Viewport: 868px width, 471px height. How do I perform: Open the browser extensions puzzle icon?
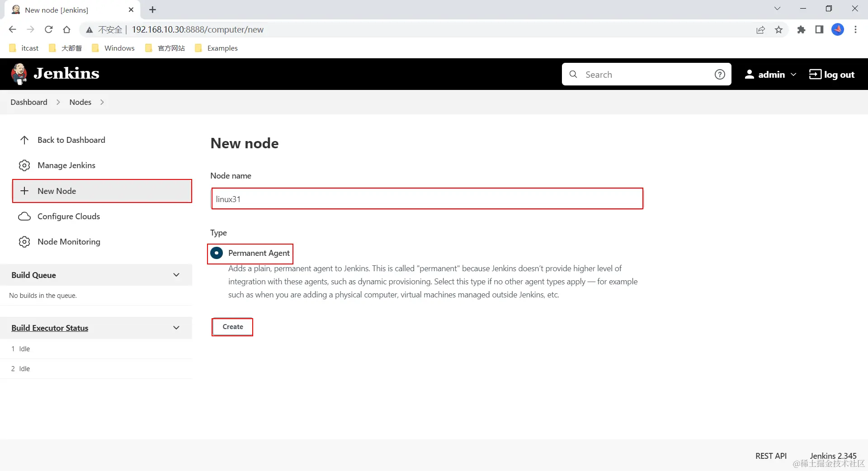(x=801, y=30)
